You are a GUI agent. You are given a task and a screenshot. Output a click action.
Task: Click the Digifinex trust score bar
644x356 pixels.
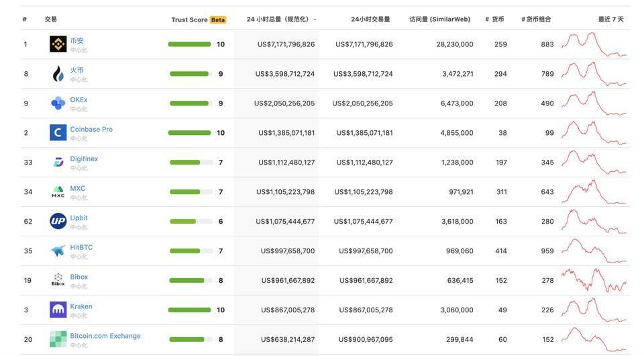point(191,163)
